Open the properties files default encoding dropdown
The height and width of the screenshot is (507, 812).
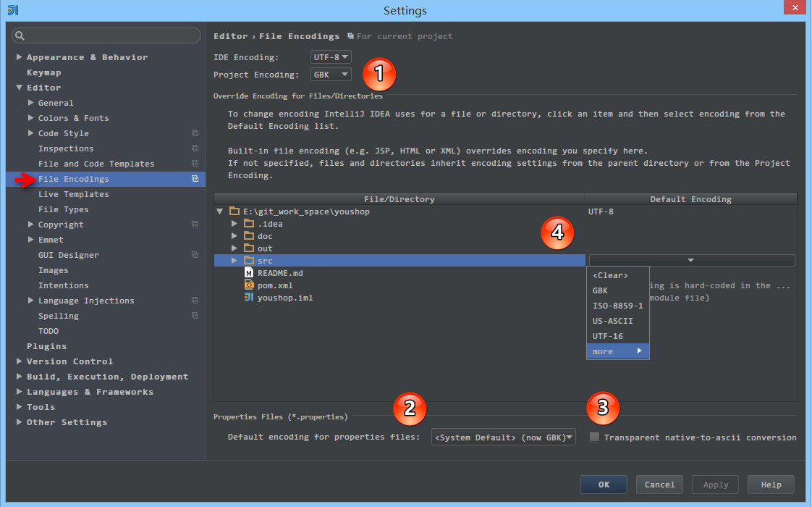tap(503, 437)
